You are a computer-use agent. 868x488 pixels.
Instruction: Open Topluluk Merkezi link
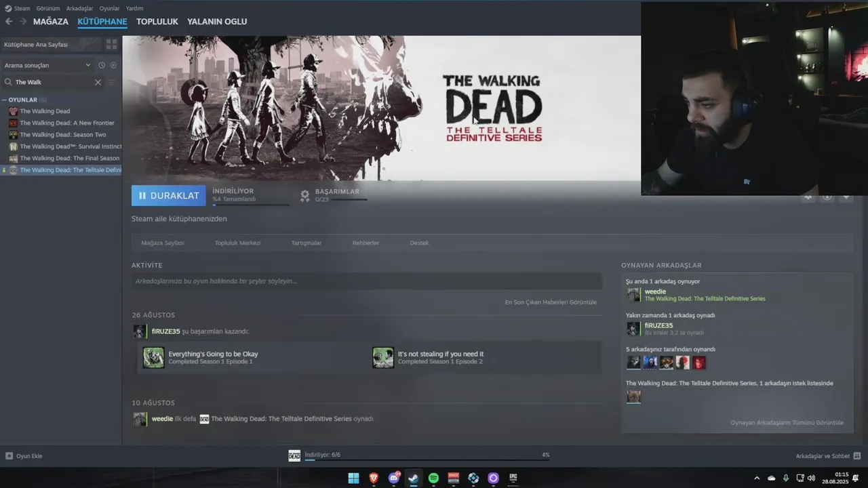[237, 243]
